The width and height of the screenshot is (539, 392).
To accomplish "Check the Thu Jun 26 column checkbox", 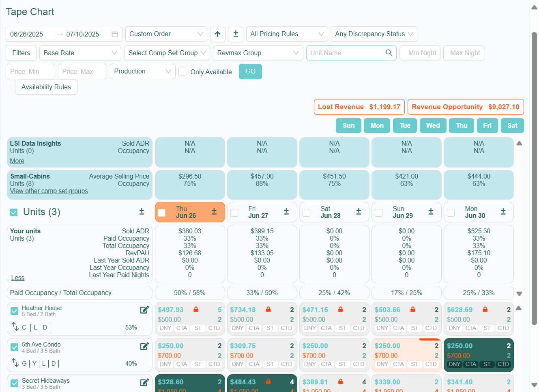I will pyautogui.click(x=161, y=213).
